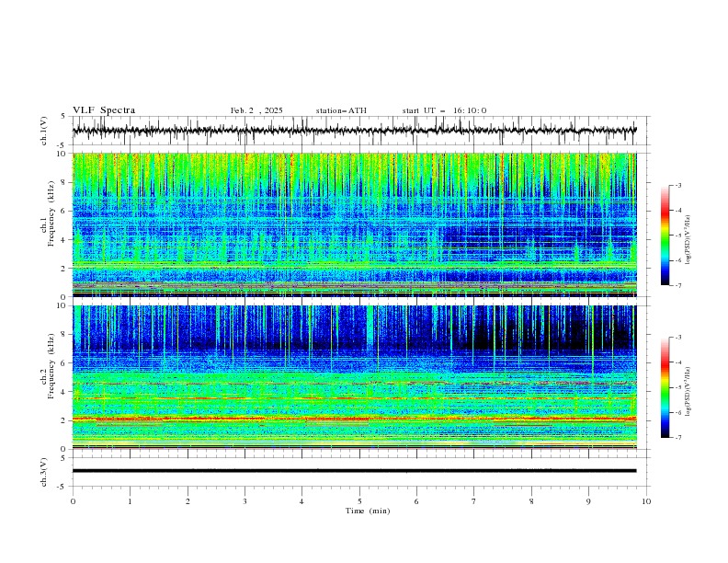Image resolution: width=728 pixels, height=563 pixels.
Task: Click the ch.1 color scale bar
Action: pos(665,236)
